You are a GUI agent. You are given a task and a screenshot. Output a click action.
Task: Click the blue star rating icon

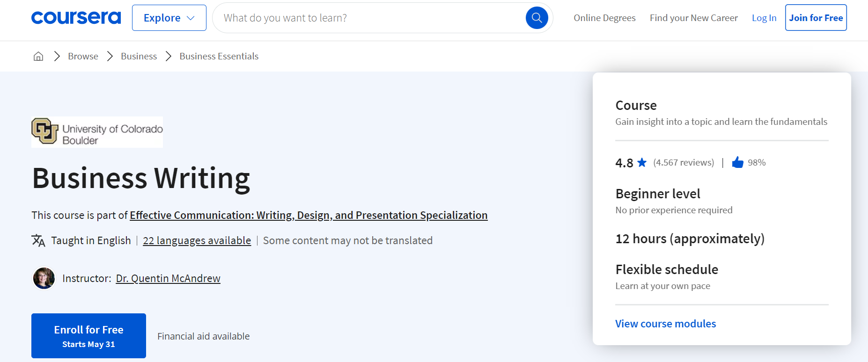click(642, 162)
